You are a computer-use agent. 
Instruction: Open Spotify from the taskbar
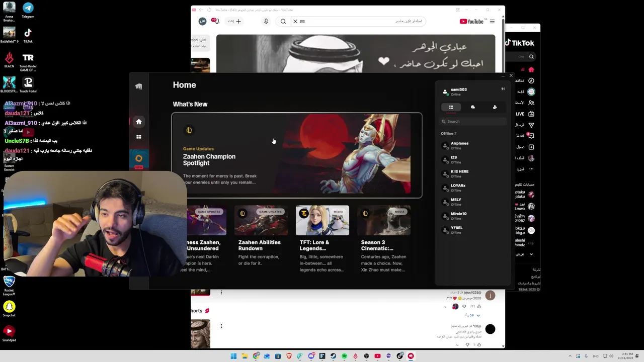[x=344, y=356]
